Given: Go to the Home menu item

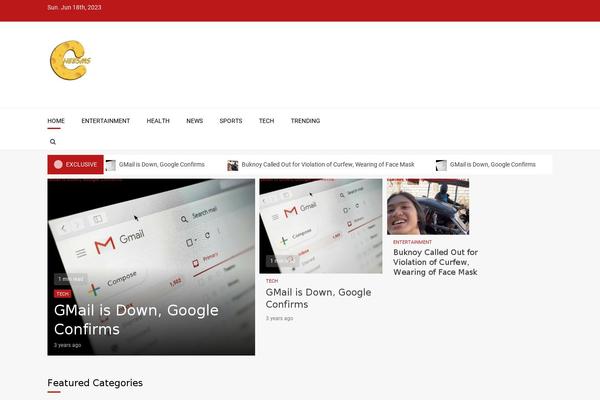Looking at the screenshot, I should 56,121.
